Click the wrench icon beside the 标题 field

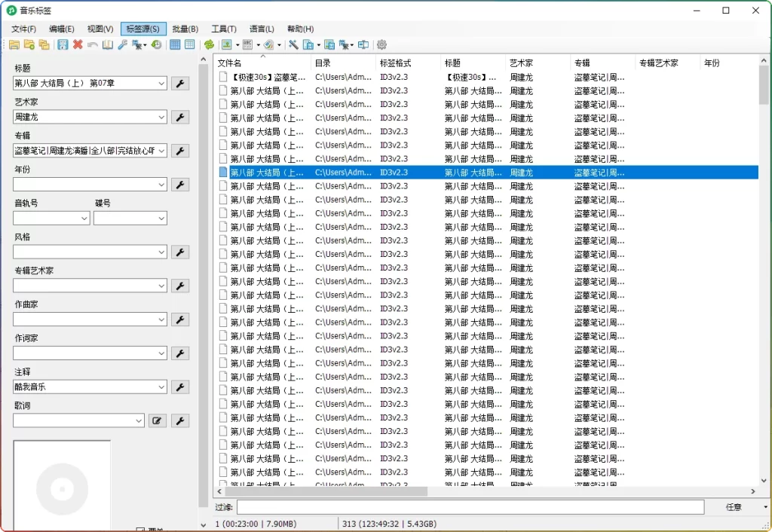coord(179,83)
